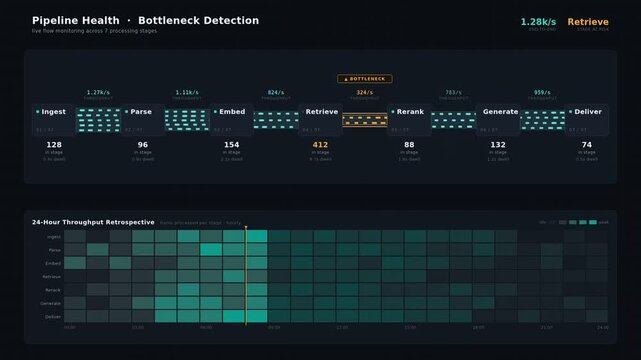The width and height of the screenshot is (641, 360).
Task: Click the 1.27k/s throughput value
Action: point(98,92)
